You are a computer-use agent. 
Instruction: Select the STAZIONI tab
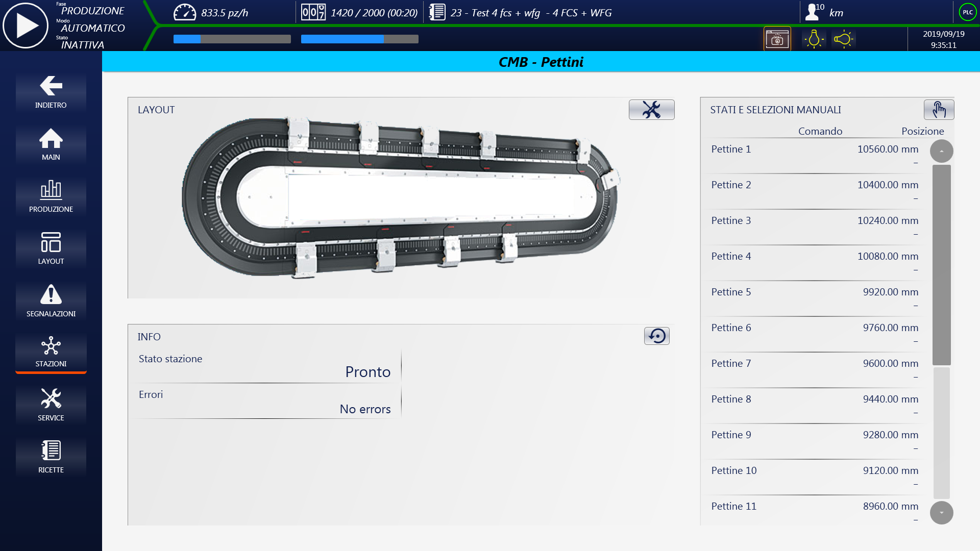(x=51, y=352)
